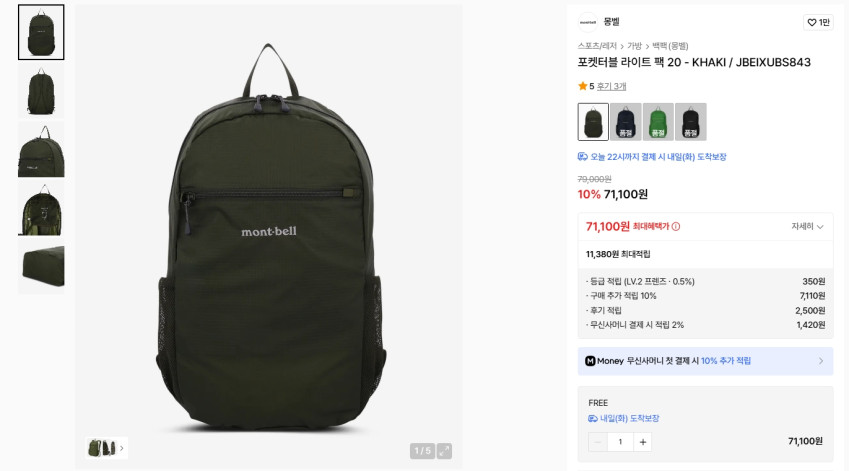Screen dimensions: 849x471
Task: Open the Money 10% 추가 적립 chevron
Action: [821, 361]
